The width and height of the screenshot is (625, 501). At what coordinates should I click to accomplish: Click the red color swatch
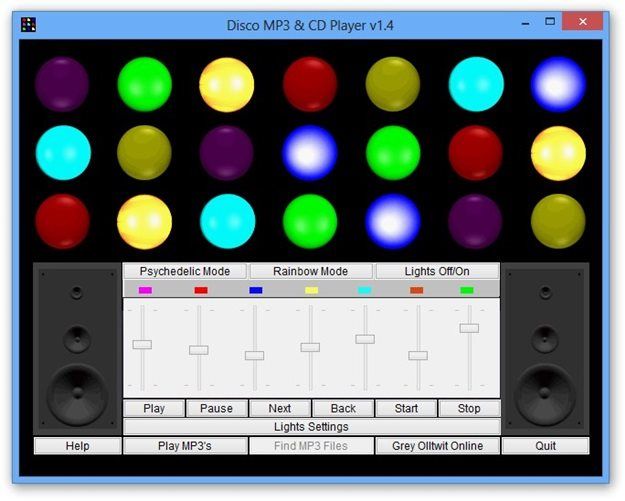(201, 290)
